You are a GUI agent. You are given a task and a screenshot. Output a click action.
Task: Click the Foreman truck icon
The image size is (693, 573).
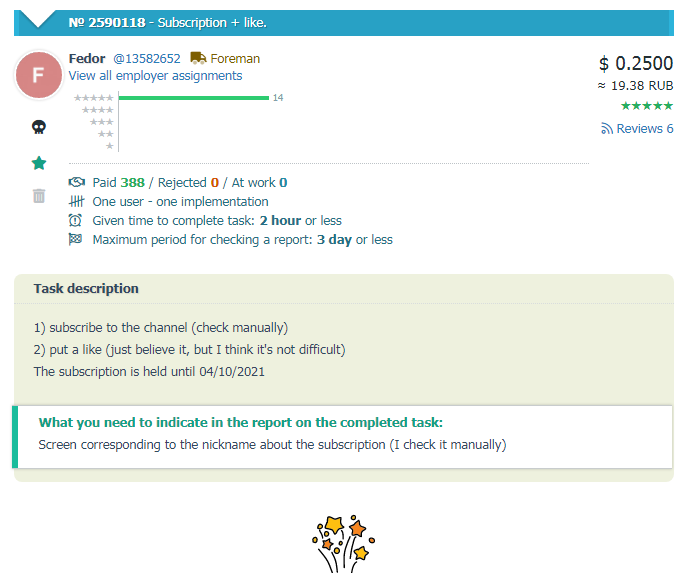click(x=198, y=58)
